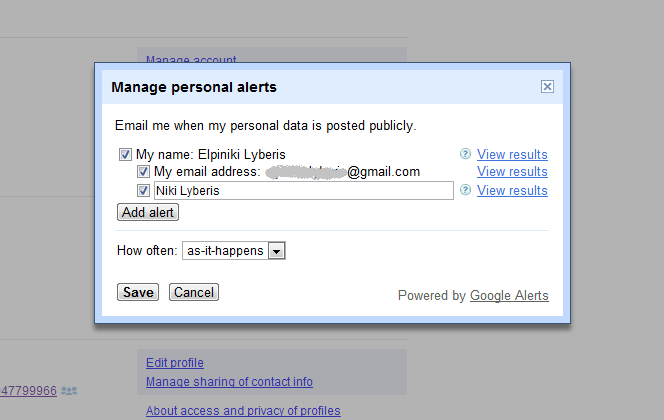Click the contacts icon beside 47799966
This screenshot has height=420, width=664.
[x=69, y=390]
